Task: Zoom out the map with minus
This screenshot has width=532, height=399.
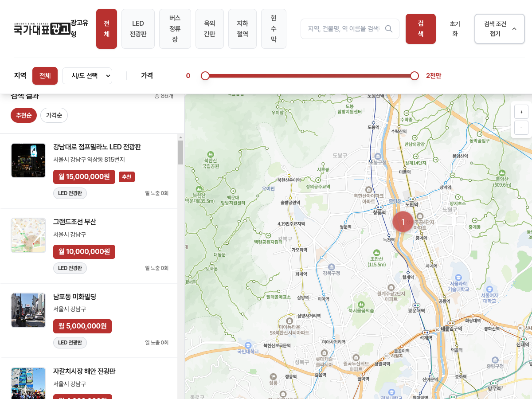Action: point(521,128)
